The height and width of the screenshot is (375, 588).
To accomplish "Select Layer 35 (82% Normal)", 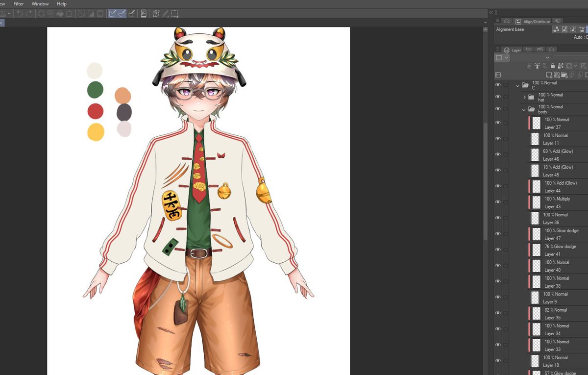I will pos(559,314).
